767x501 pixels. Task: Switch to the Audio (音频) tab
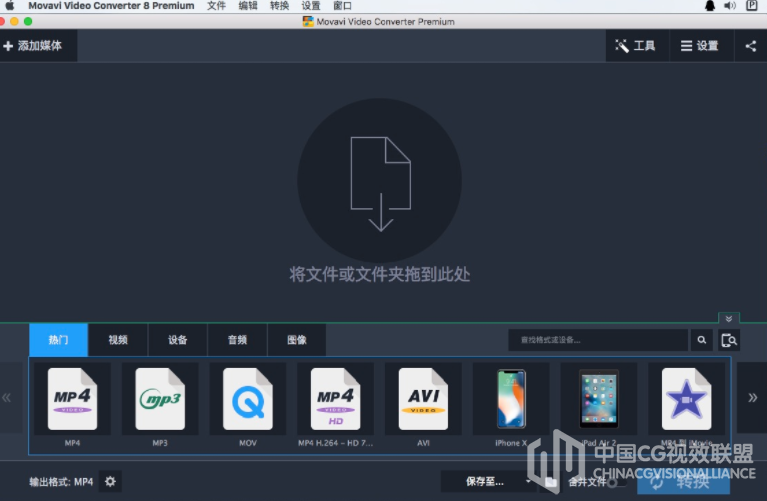[x=237, y=340]
